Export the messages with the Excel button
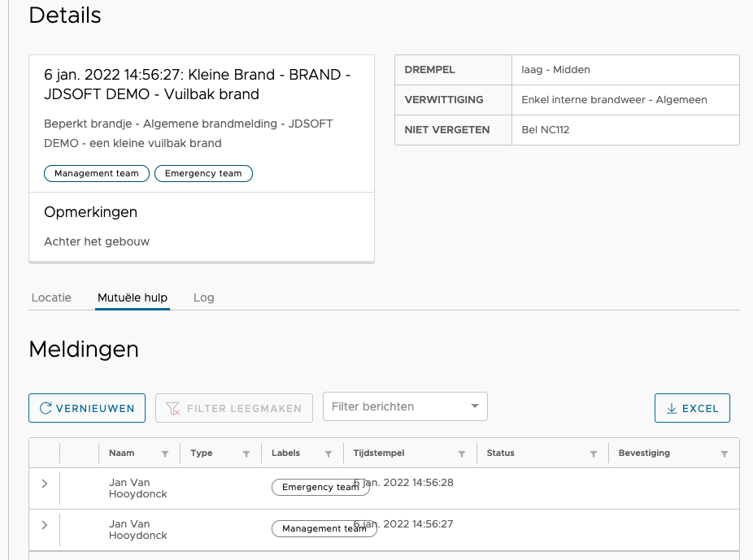This screenshot has height=560, width=753. point(692,408)
